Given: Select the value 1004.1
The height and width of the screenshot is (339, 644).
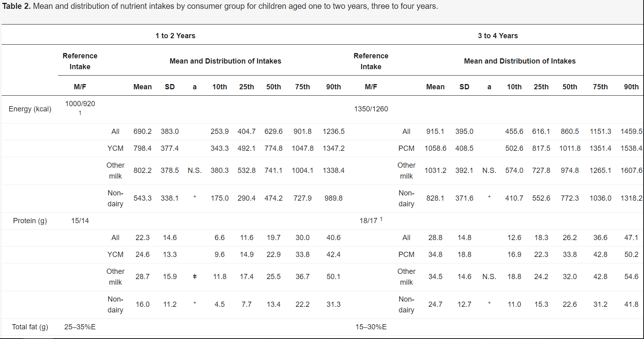Looking at the screenshot, I should tap(303, 171).
